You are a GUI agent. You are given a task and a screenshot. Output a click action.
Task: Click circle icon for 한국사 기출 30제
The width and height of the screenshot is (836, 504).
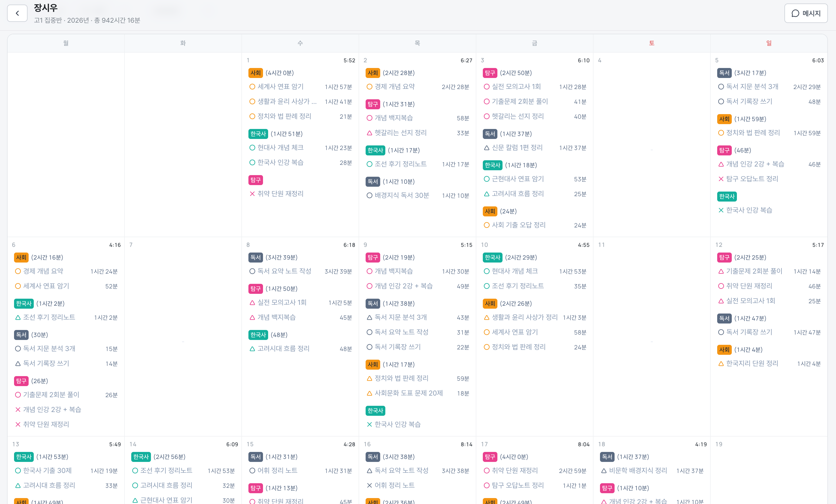[18, 471]
